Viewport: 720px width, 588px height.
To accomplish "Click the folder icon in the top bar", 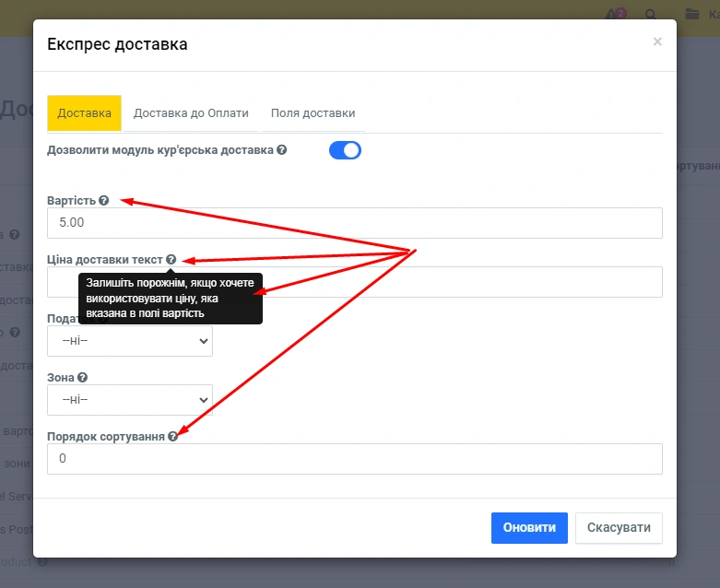I will [692, 15].
